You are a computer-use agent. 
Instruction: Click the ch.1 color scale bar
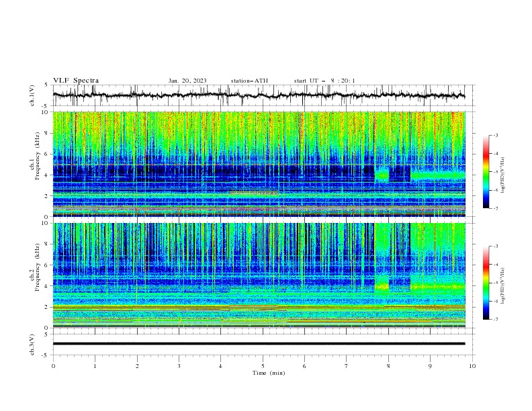[x=486, y=172]
